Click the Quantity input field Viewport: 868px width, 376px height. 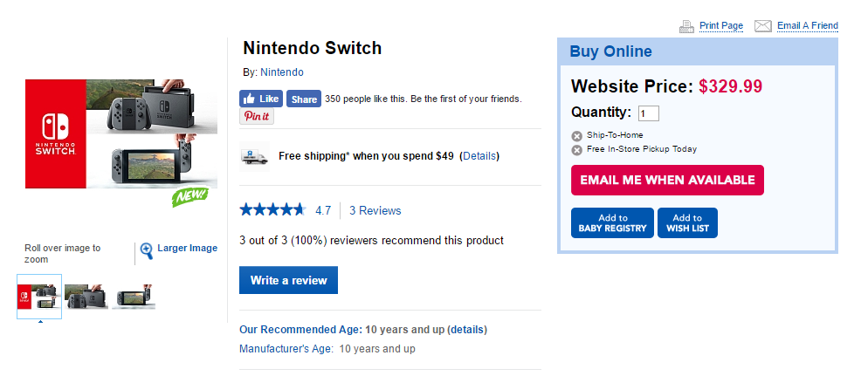tap(648, 113)
